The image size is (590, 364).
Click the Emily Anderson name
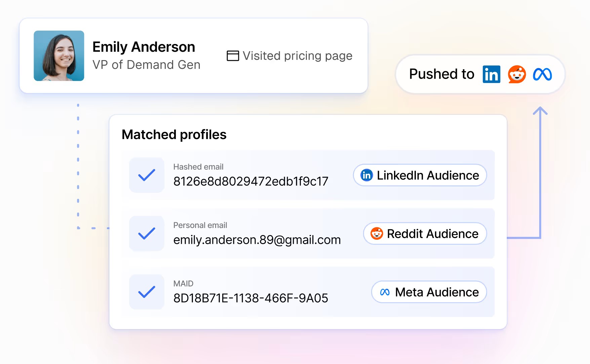tap(144, 47)
